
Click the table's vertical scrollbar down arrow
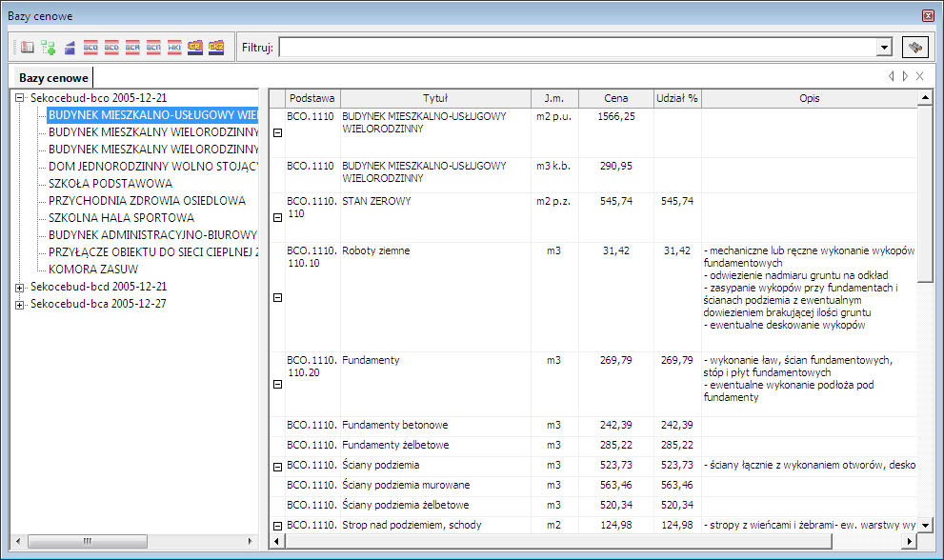point(925,525)
